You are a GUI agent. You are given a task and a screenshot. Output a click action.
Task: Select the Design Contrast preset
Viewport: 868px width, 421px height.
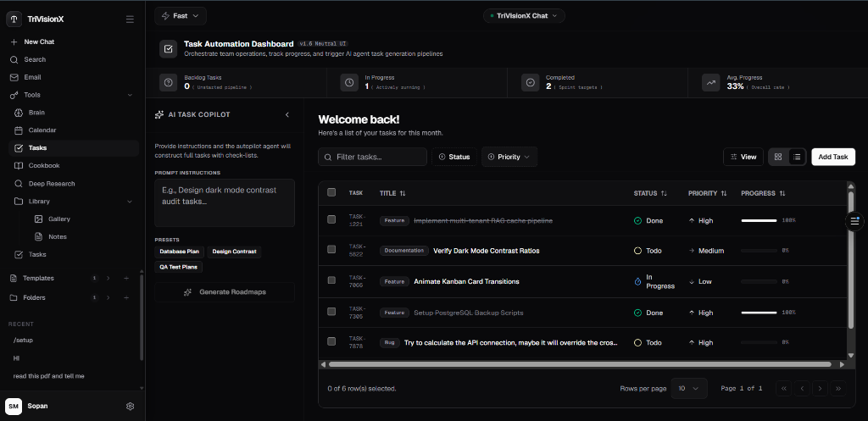point(234,252)
